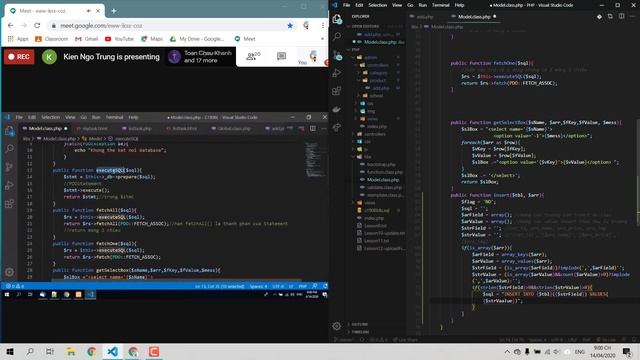Screen dimensions: 640x360
Task: Reload the Google Meet page
Action: click(37, 25)
